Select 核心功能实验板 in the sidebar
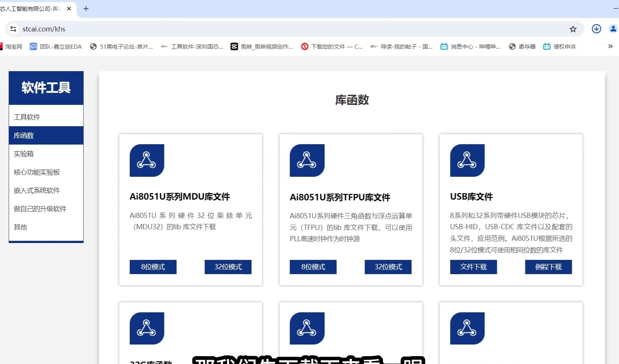The height and width of the screenshot is (364, 619). pyautogui.click(x=46, y=172)
